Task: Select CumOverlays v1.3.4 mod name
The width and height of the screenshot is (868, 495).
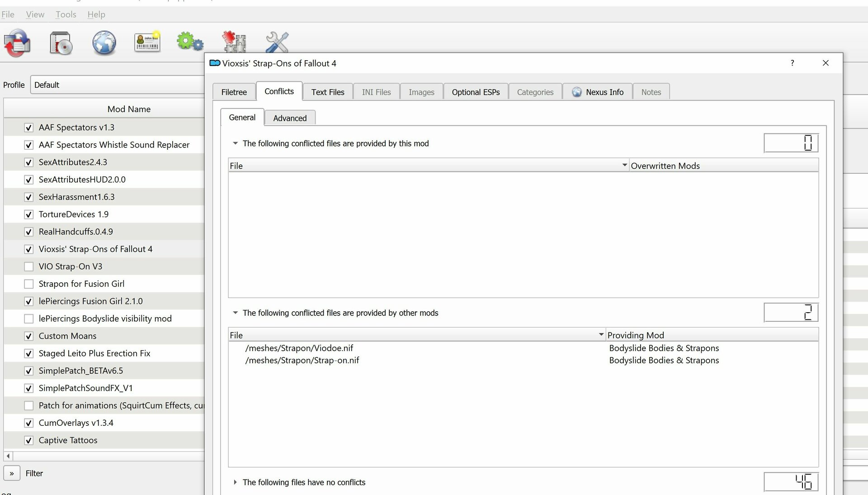Action: [x=76, y=423]
